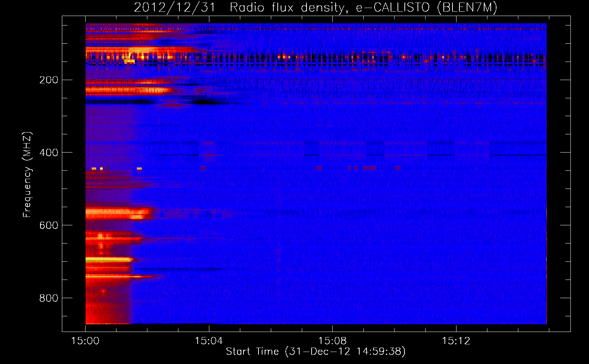This screenshot has width=589, height=364.
Task: Click the plot title '2012/12/31 Radio flux density'
Action: [x=315, y=7]
